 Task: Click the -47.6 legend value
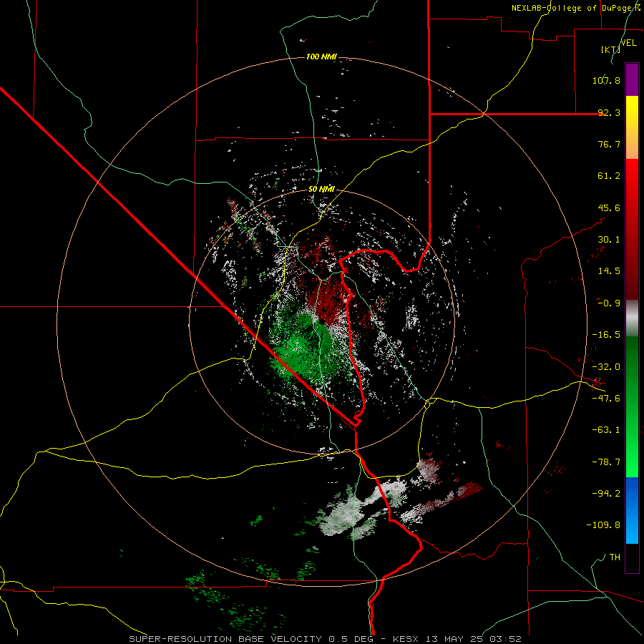click(606, 399)
